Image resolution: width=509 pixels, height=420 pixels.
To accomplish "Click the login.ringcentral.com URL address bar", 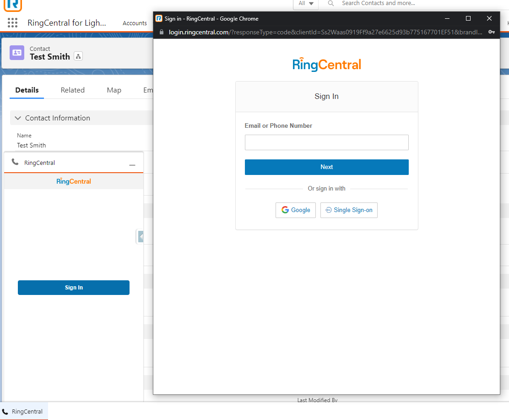I will (325, 32).
